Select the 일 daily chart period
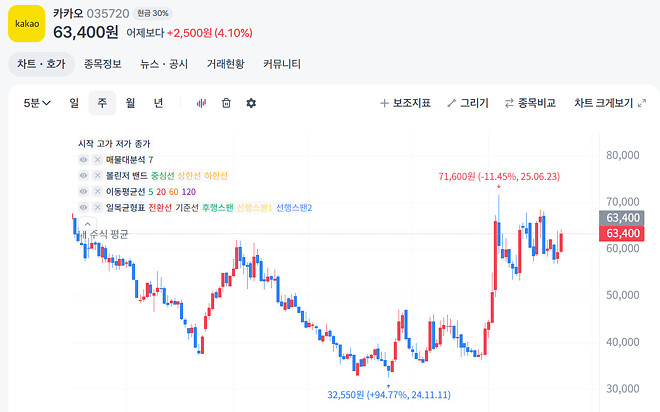This screenshot has height=412, width=660. (x=74, y=103)
